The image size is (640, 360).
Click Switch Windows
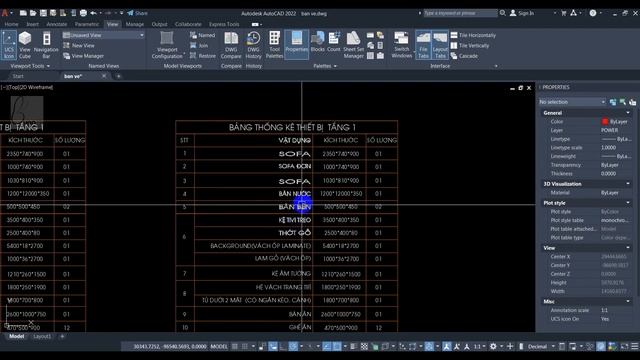[x=402, y=45]
